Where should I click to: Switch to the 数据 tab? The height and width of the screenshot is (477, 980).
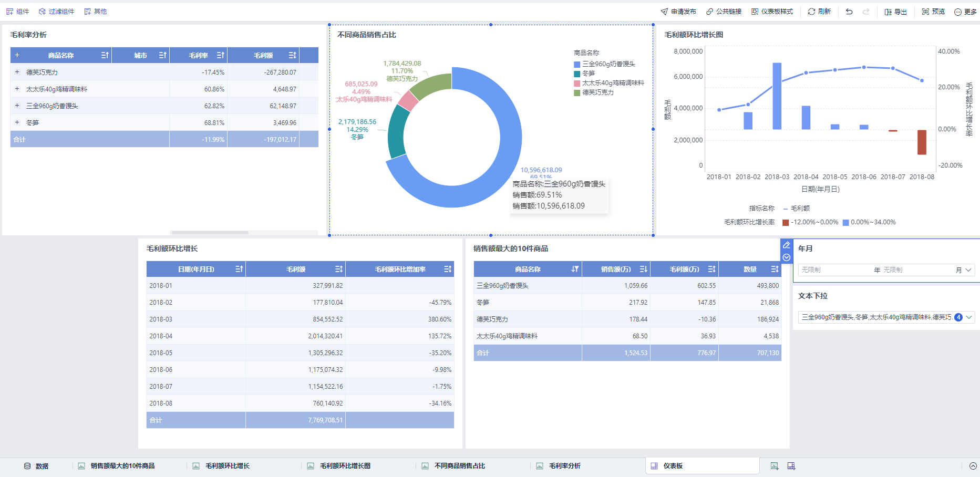tap(36, 466)
